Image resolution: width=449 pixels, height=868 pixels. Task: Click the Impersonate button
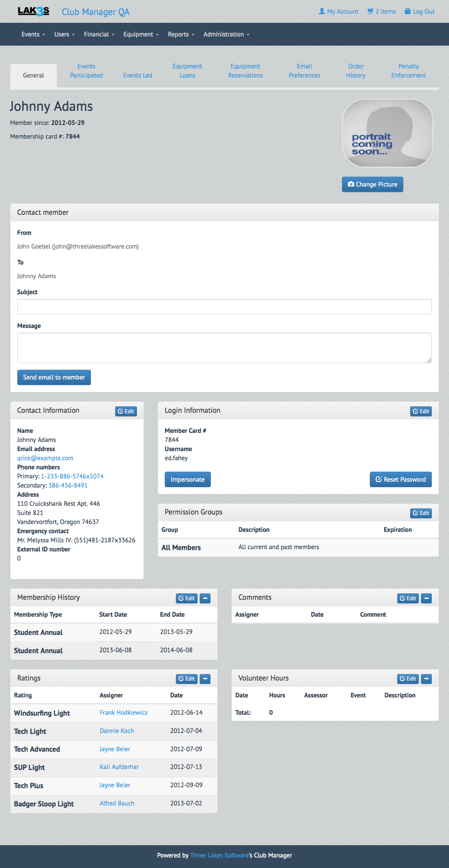[188, 480]
